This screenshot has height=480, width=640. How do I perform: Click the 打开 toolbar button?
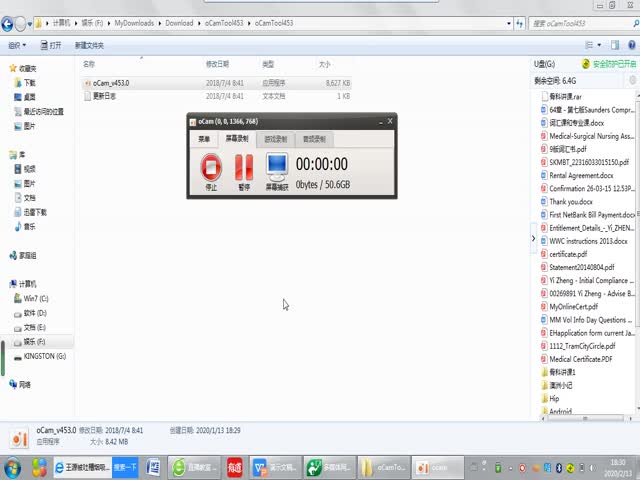50,45
